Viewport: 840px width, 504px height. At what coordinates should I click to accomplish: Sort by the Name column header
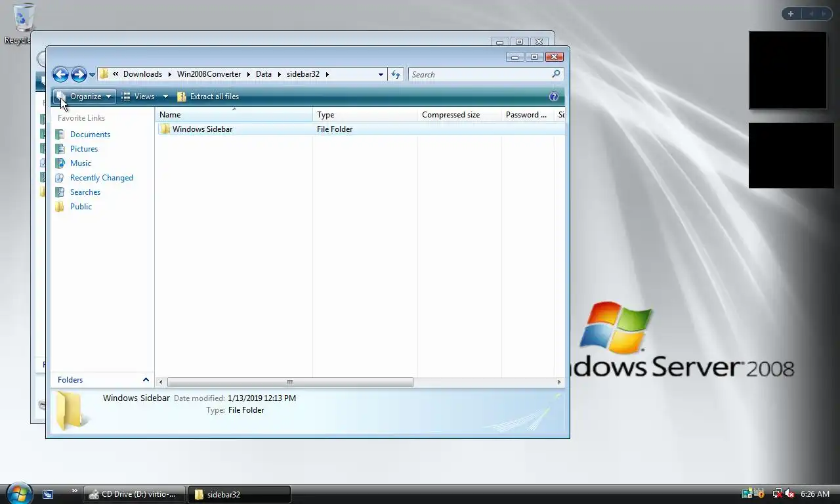[234, 115]
